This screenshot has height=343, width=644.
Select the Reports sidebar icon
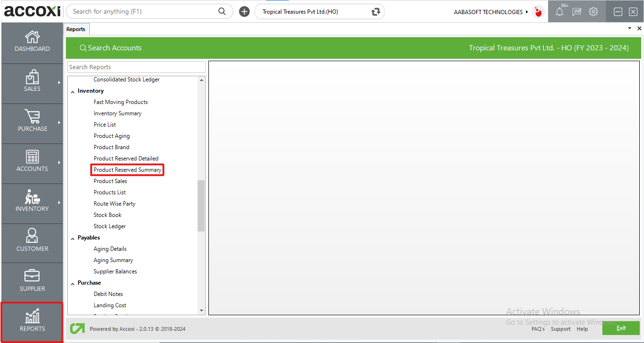32,322
